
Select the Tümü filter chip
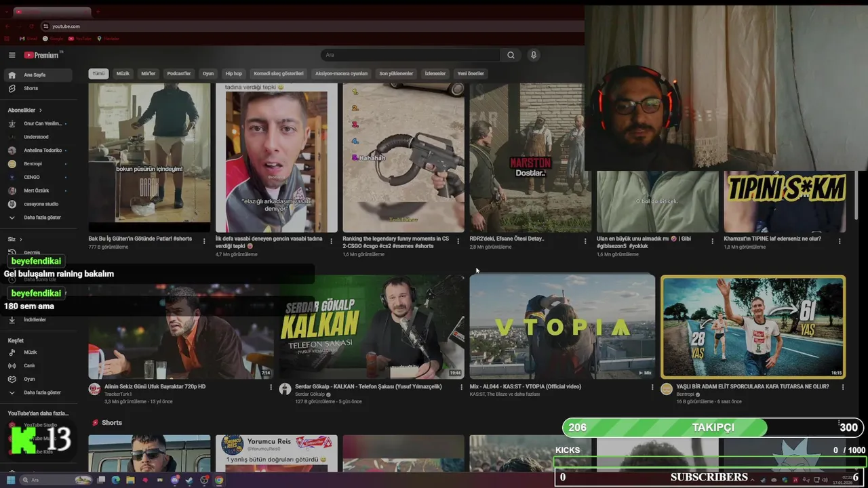[98, 73]
